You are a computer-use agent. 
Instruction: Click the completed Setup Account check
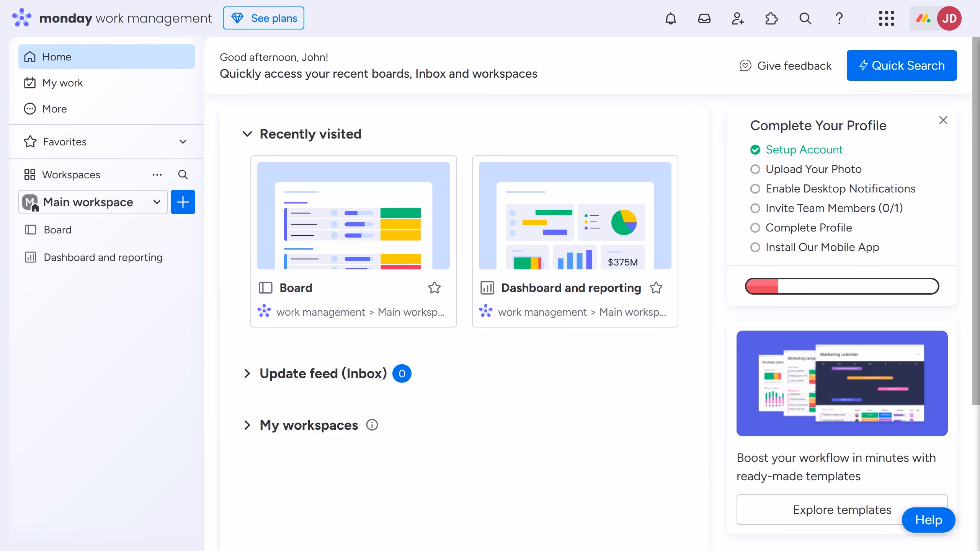[x=755, y=150]
